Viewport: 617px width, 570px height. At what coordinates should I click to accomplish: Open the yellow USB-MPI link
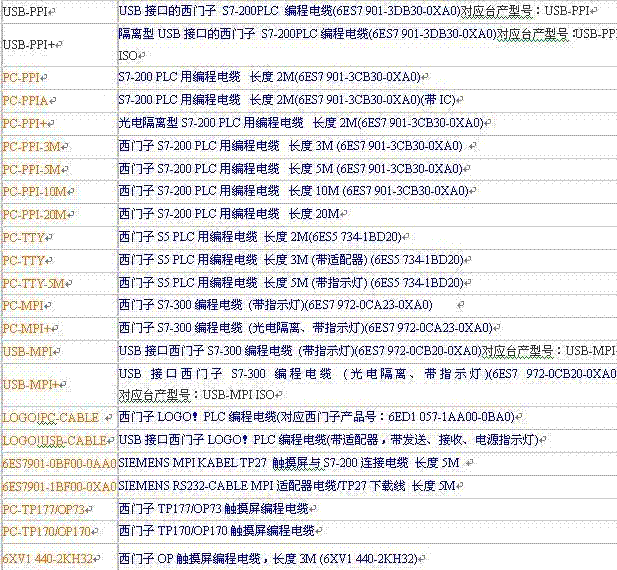click(x=27, y=351)
